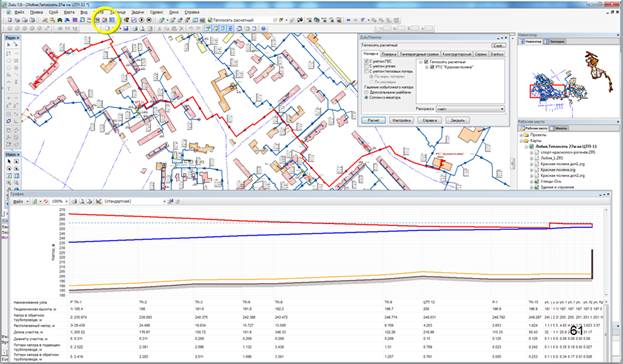Open the Правка menu
This screenshot has height=364, width=623.
[36, 12]
